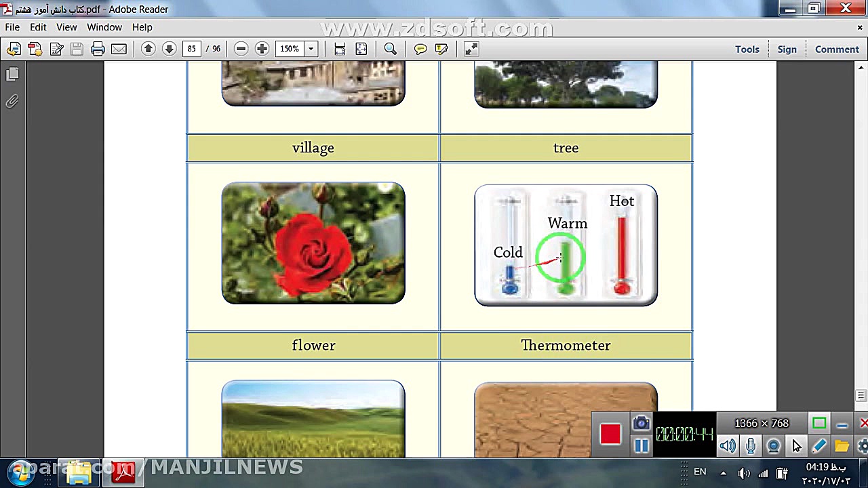Open the Tools pane
The width and height of the screenshot is (868, 488).
(x=747, y=49)
